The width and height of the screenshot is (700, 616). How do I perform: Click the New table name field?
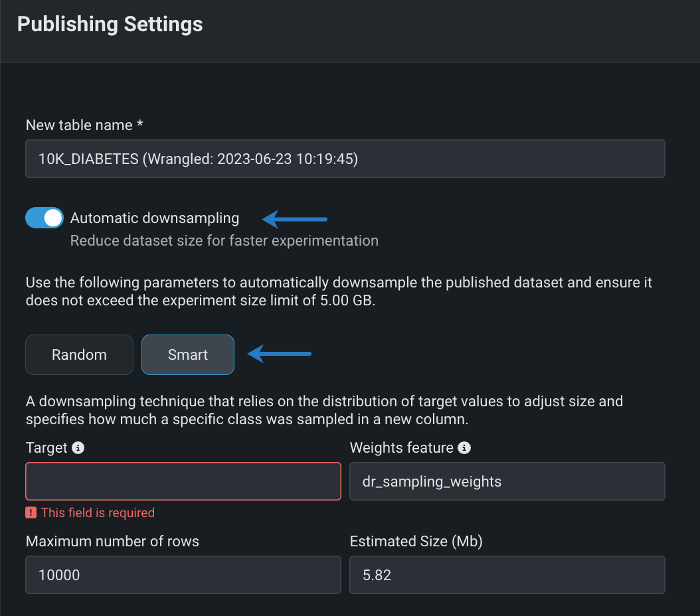coord(345,159)
